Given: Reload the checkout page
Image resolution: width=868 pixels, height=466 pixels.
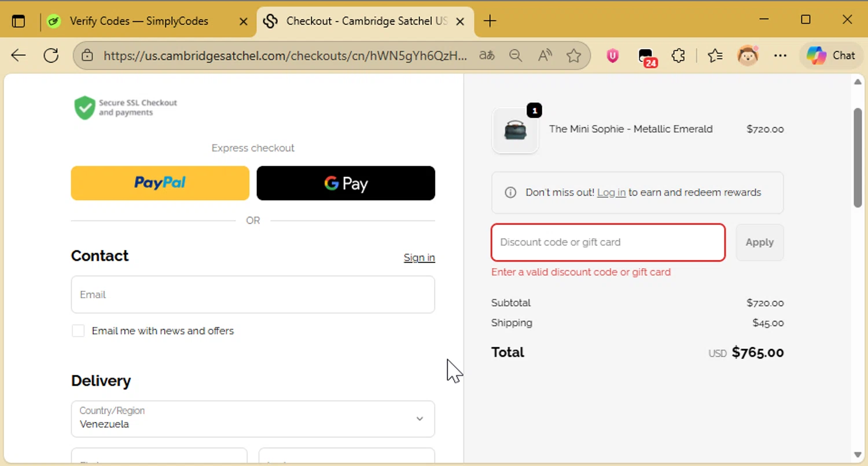Looking at the screenshot, I should [52, 56].
